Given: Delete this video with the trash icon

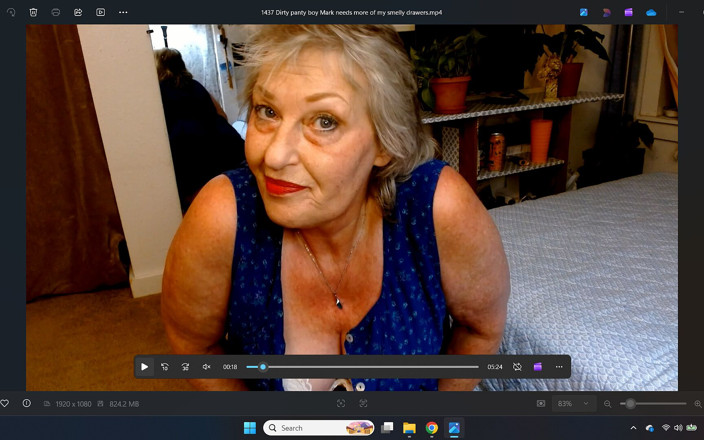Looking at the screenshot, I should click(33, 12).
